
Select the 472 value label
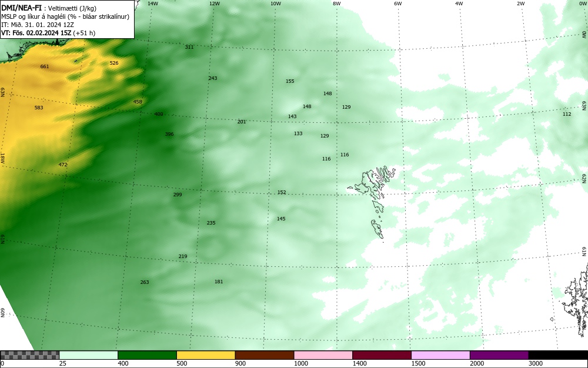coord(63,165)
